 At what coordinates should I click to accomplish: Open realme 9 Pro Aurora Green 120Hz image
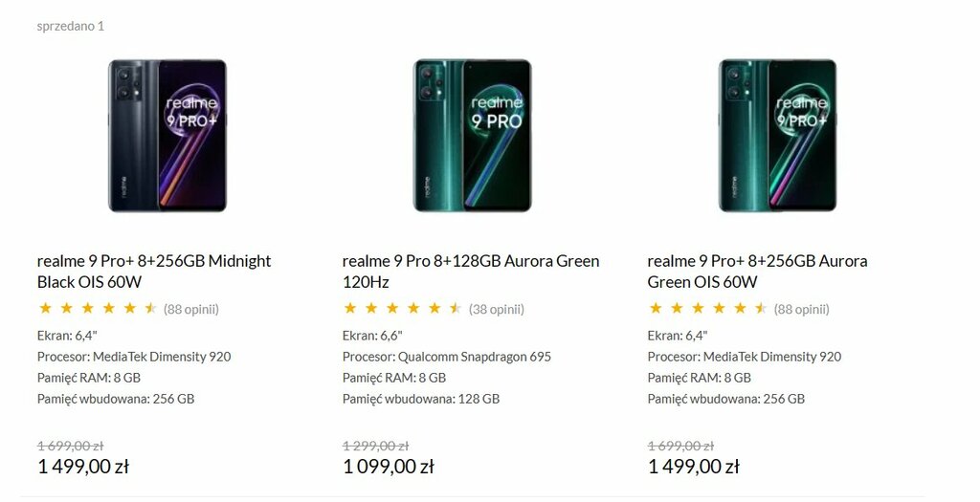(x=473, y=136)
